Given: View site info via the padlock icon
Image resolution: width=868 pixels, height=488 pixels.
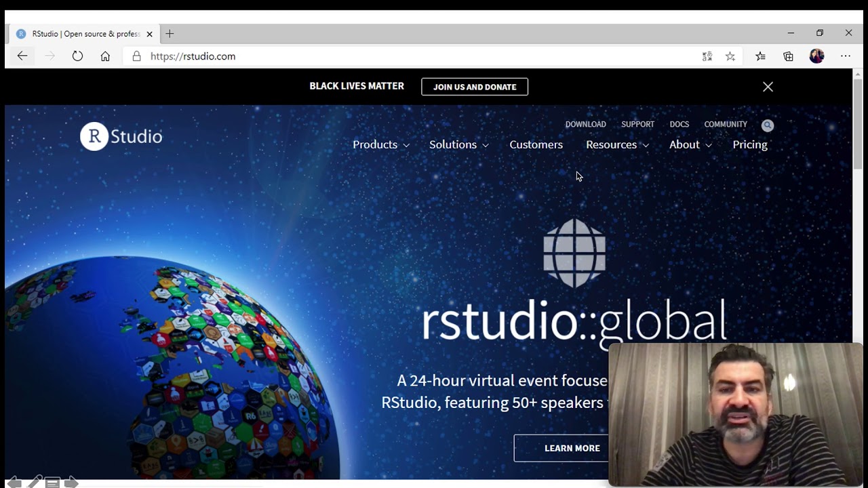Looking at the screenshot, I should 136,56.
